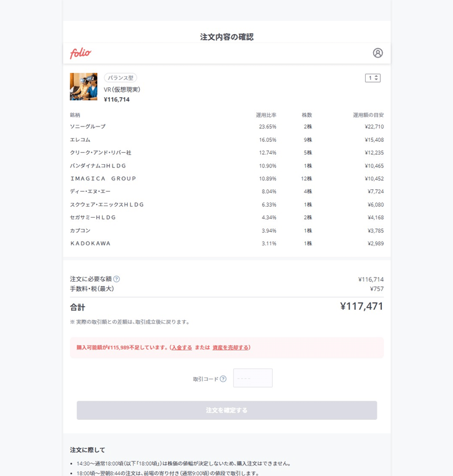Click the エレコム stock name
This screenshot has height=476, width=453.
coord(80,140)
